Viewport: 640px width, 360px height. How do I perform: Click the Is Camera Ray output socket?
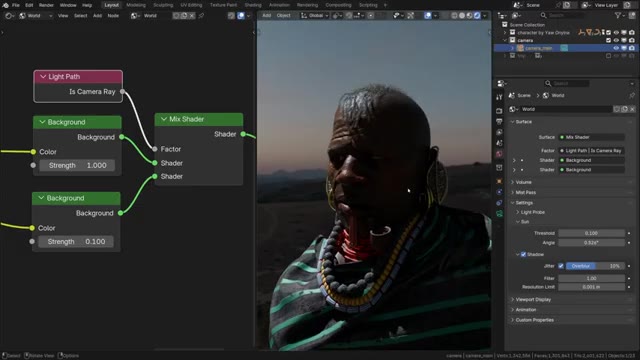122,91
